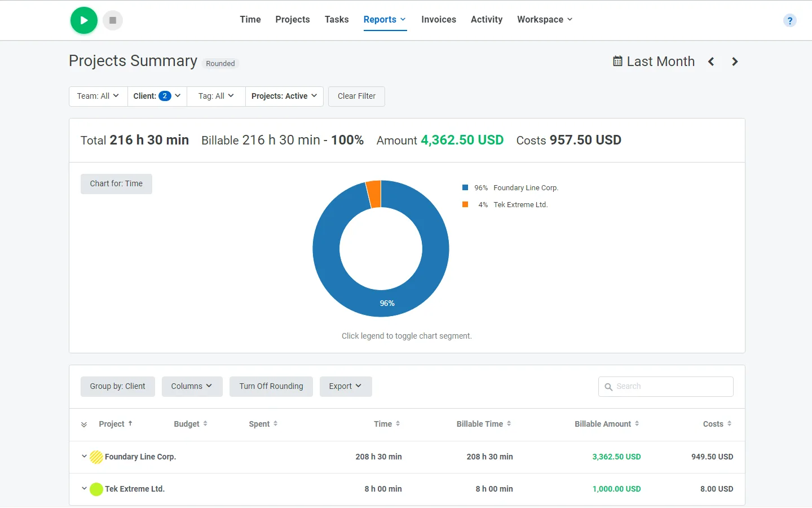Click Foundary Line Corp. legend label
The image size is (812, 508).
(526, 188)
